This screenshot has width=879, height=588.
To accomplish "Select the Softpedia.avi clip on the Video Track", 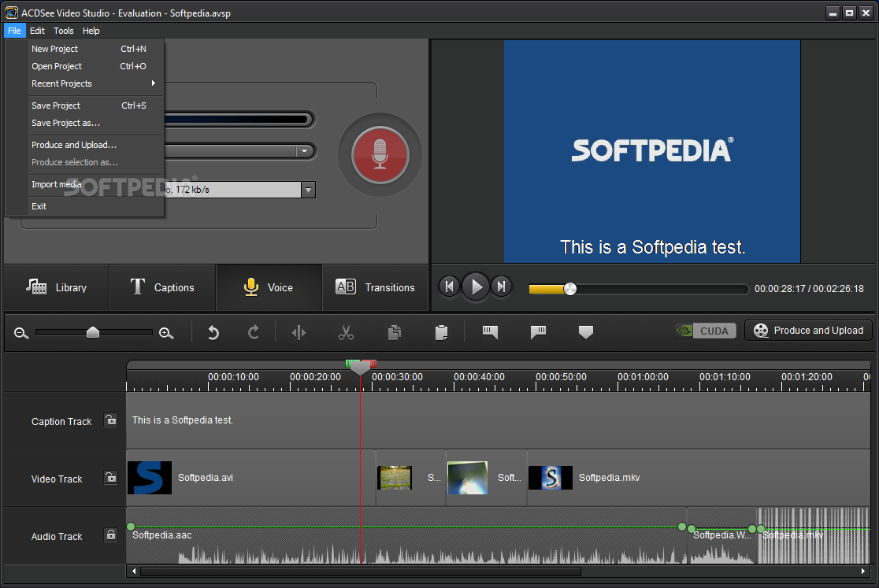I will coord(250,478).
